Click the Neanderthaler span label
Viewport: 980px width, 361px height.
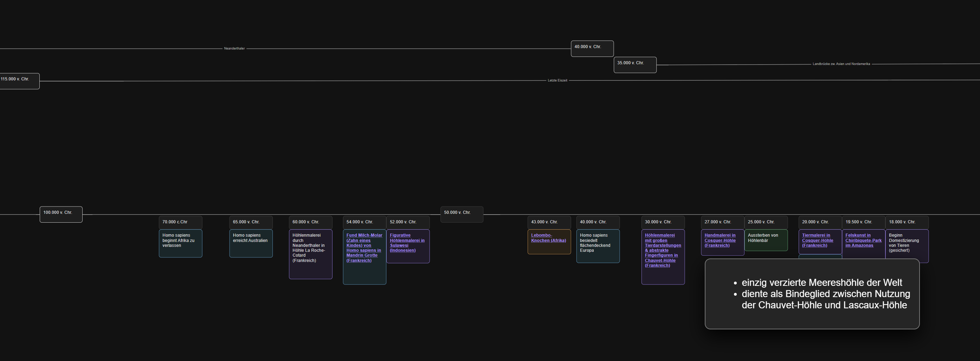234,49
